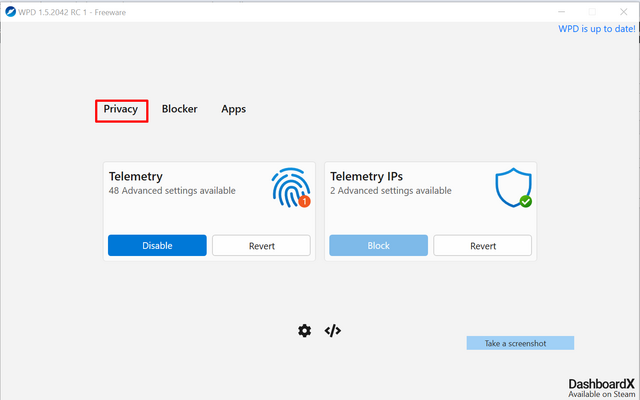Minimize the WPD window
Image resolution: width=640 pixels, height=400 pixels.
click(562, 12)
